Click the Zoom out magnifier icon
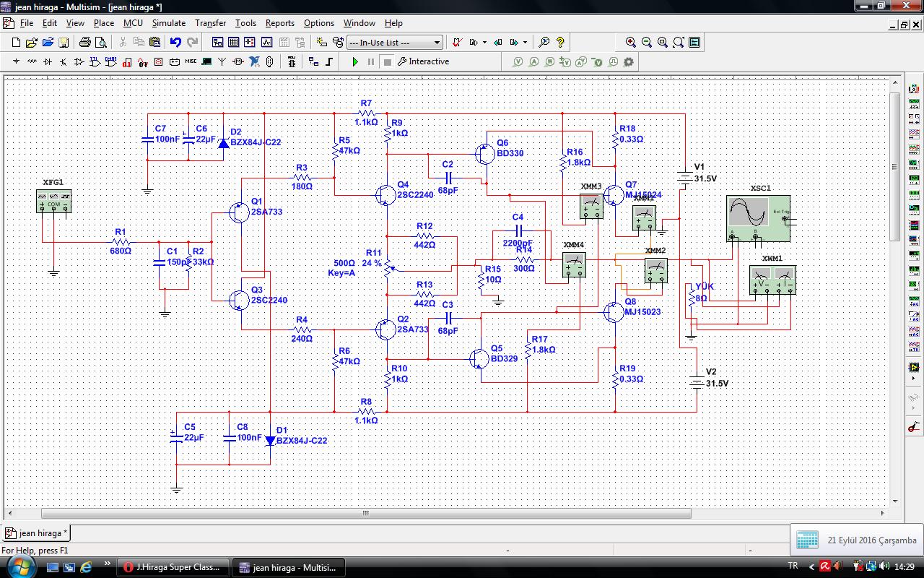The height and width of the screenshot is (578, 924). coord(647,43)
